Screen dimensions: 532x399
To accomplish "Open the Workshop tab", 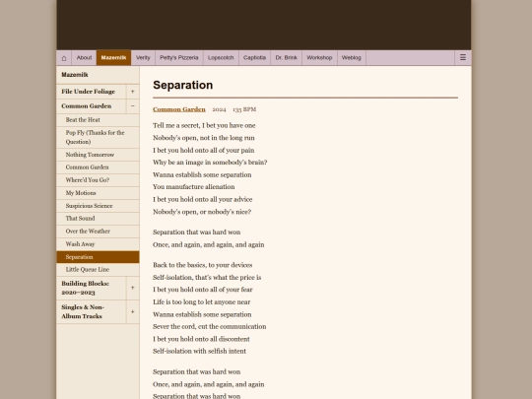I will [319, 58].
